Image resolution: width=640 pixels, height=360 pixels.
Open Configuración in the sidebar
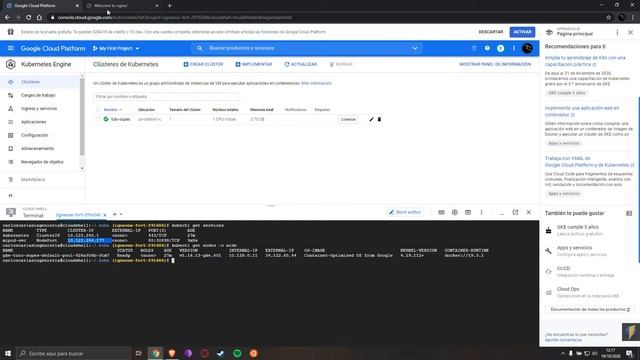35,135
